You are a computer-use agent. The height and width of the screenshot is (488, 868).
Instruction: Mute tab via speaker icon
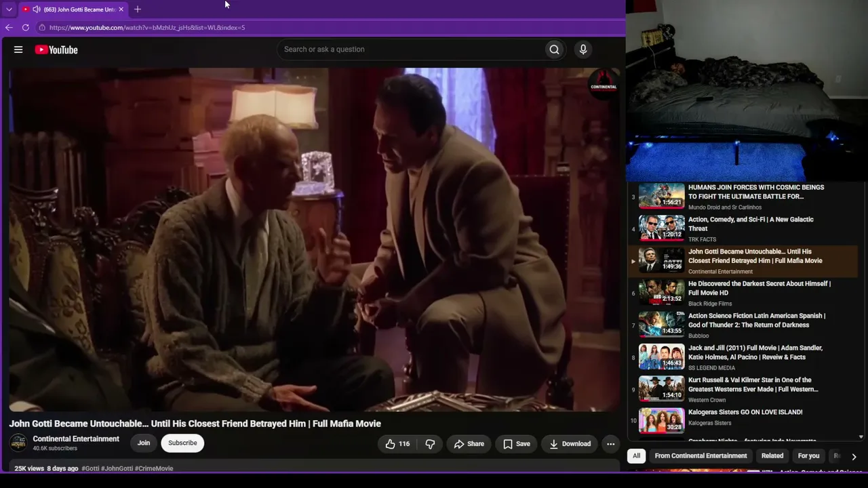tap(36, 9)
